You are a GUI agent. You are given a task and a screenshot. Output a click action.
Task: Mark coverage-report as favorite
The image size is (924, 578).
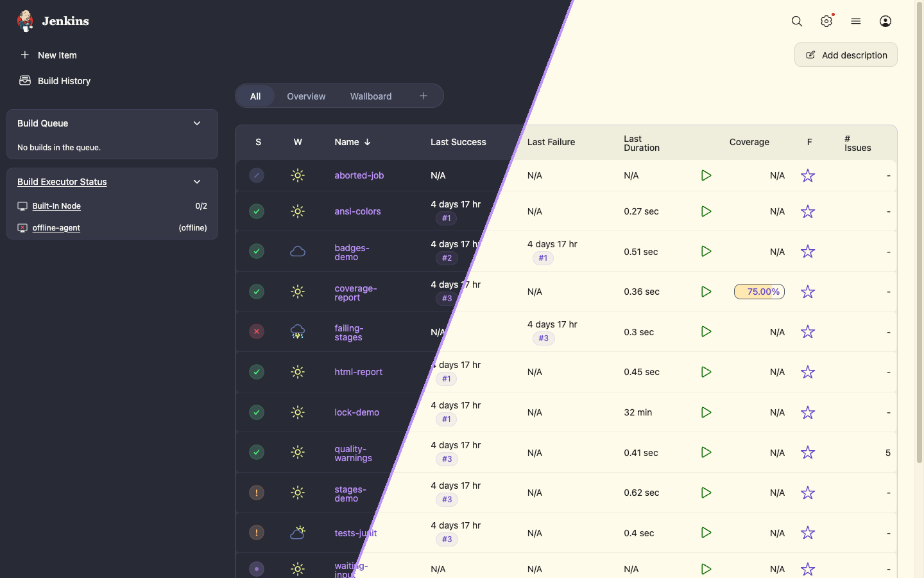(x=808, y=292)
